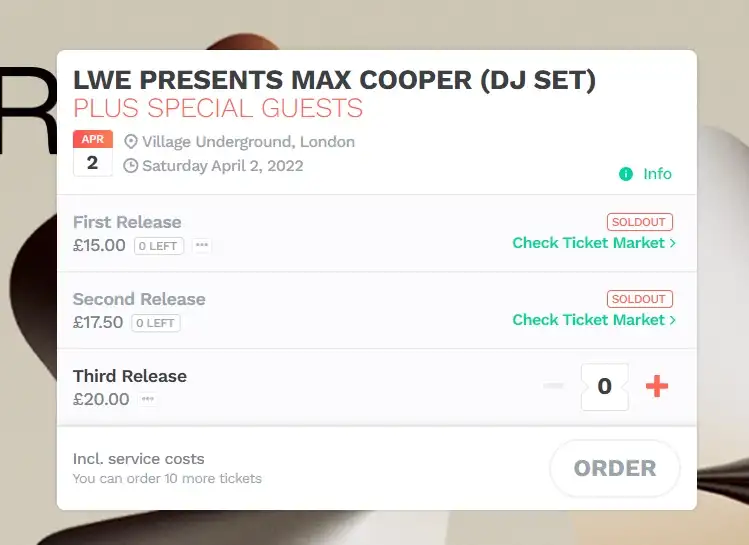The width and height of the screenshot is (749, 545).
Task: Click First Release Check Ticket Market chevron
Action: [672, 243]
